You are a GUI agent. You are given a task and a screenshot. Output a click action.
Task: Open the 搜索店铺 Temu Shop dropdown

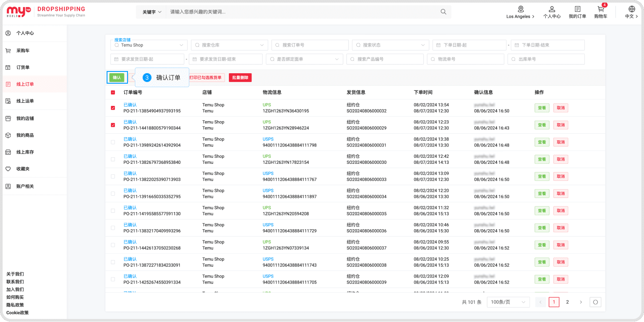click(149, 45)
